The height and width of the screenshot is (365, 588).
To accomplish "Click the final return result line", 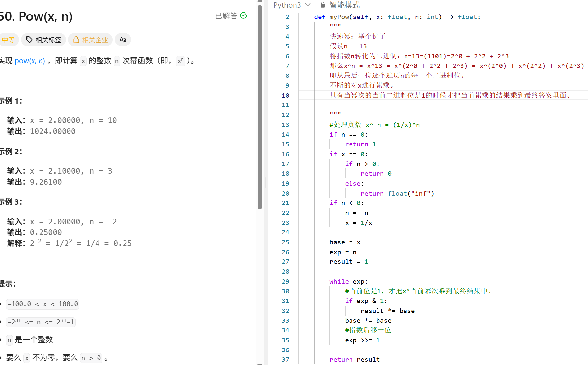I will pos(354,359).
